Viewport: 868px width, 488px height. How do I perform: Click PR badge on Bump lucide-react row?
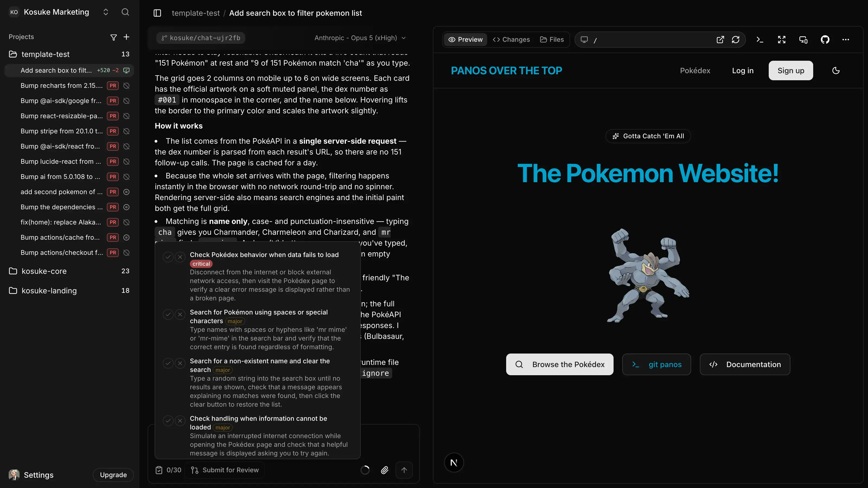tap(113, 162)
